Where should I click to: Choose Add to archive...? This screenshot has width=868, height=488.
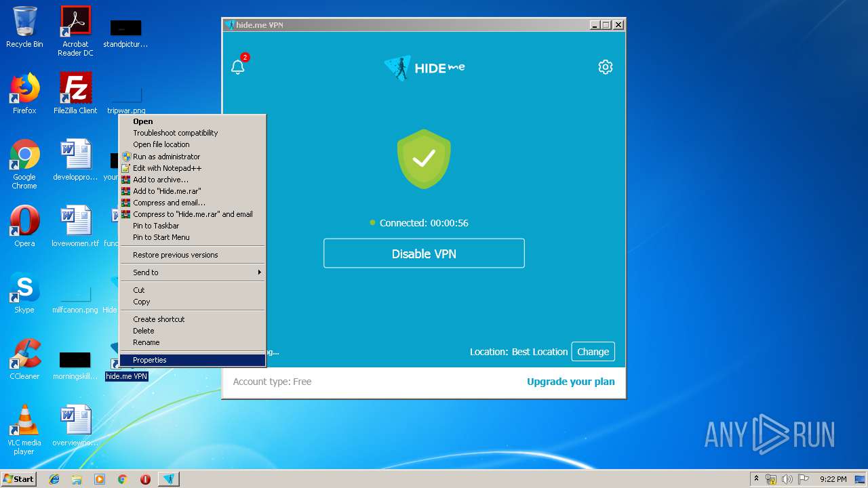193,180
